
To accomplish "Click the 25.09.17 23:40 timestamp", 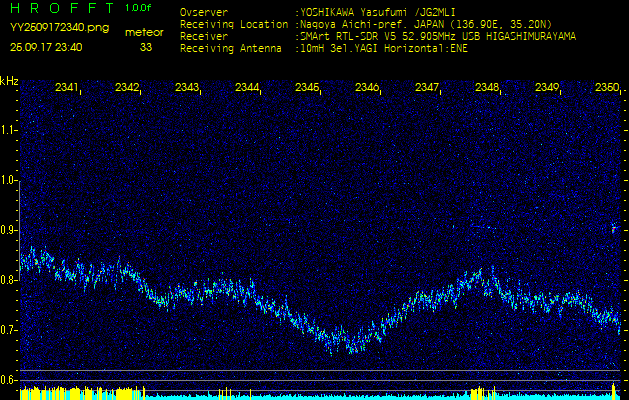I will pyautogui.click(x=46, y=47).
